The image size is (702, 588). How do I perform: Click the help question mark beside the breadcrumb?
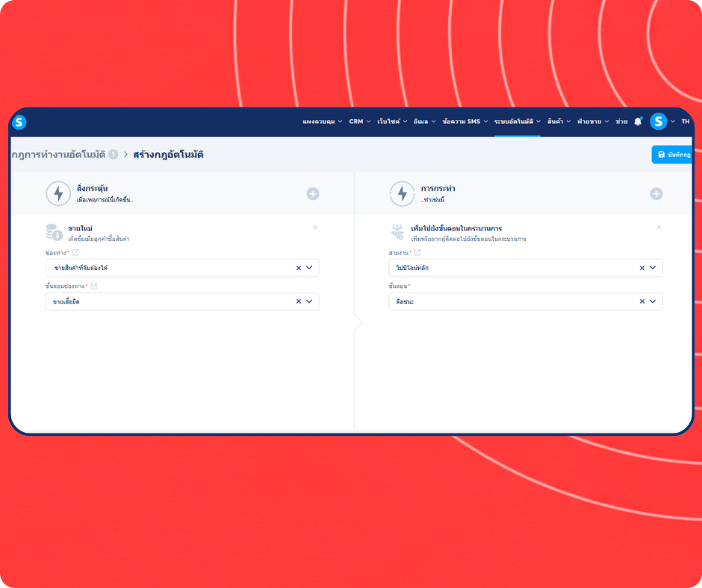[x=114, y=154]
